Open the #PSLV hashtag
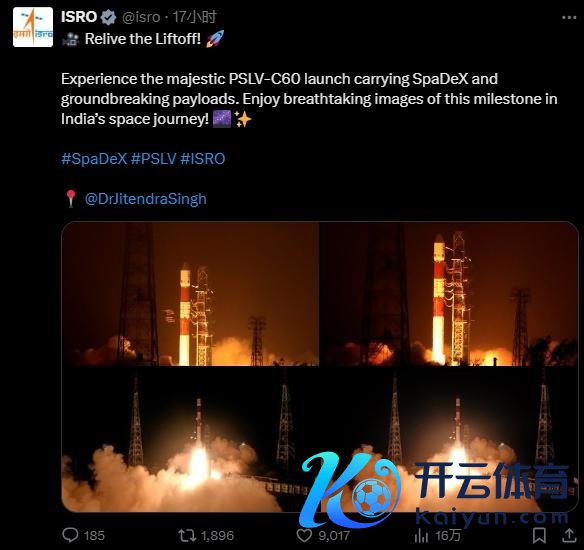This screenshot has height=550, width=584. 153,159
